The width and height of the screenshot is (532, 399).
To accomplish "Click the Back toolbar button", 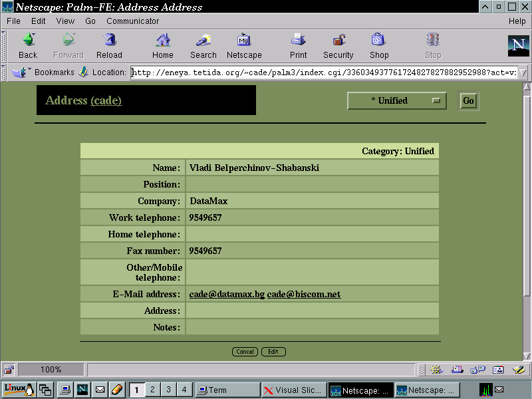I will [28, 46].
